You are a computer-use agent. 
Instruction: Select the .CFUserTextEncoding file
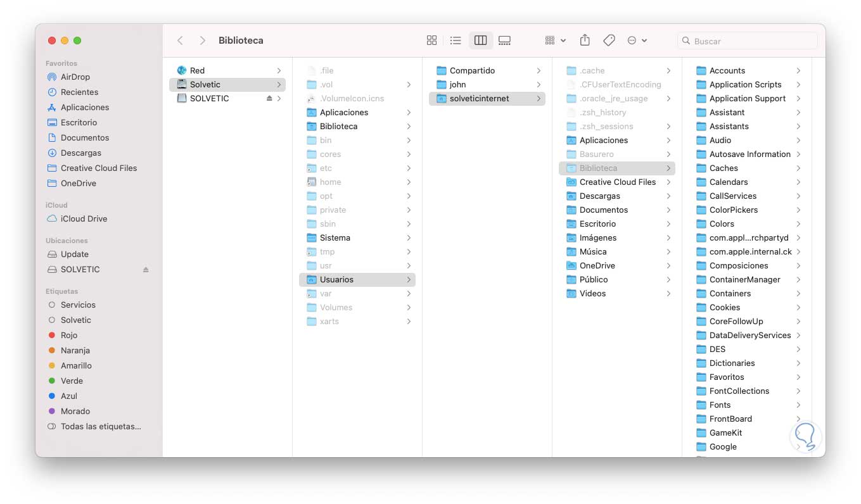point(617,84)
